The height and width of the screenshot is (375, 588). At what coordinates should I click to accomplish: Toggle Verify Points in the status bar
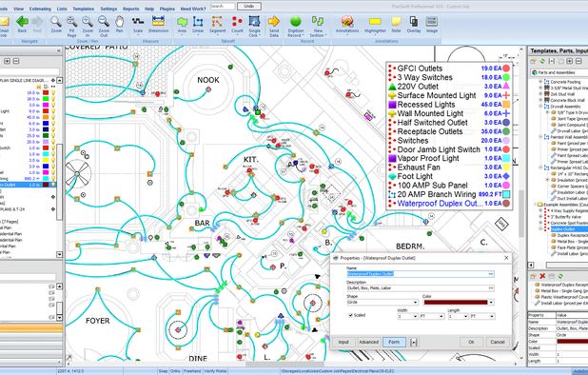(215, 371)
